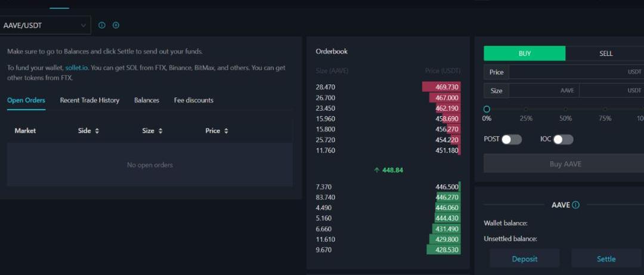Click the Settle button
The width and height of the screenshot is (644, 275).
606,259
